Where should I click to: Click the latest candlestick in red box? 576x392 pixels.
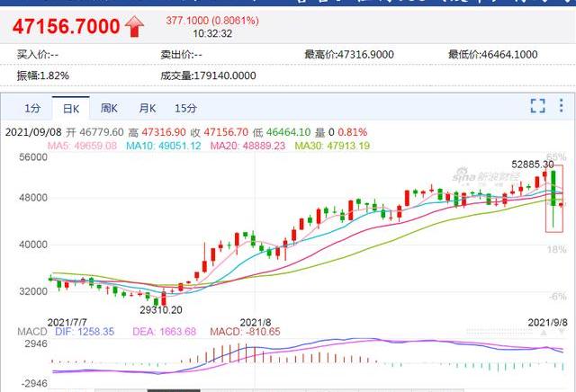[x=561, y=205]
